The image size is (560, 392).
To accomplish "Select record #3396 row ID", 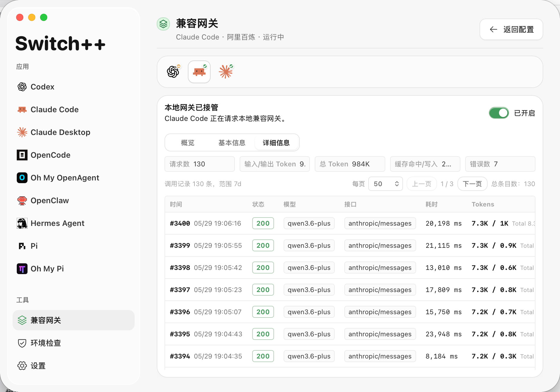I will click(x=180, y=312).
